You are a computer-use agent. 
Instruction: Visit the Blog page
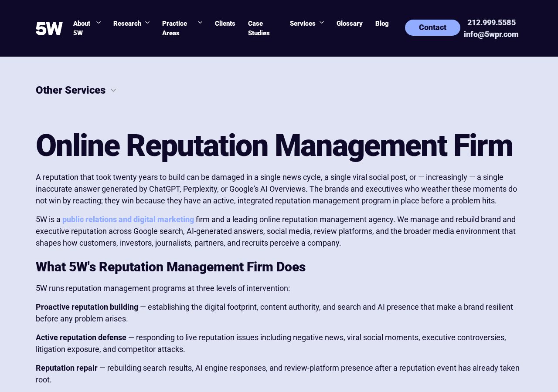[382, 24]
